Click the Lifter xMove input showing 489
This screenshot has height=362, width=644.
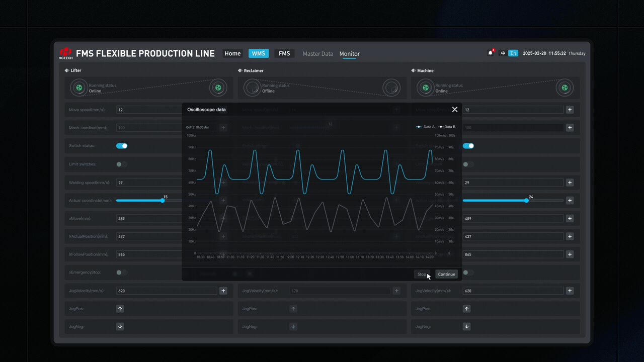click(x=149, y=219)
